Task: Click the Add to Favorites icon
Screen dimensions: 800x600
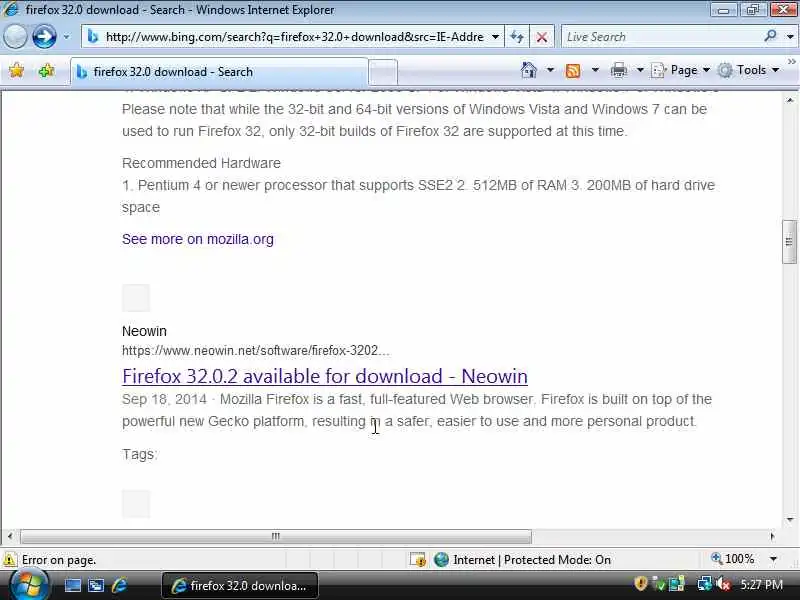Action: (46, 70)
